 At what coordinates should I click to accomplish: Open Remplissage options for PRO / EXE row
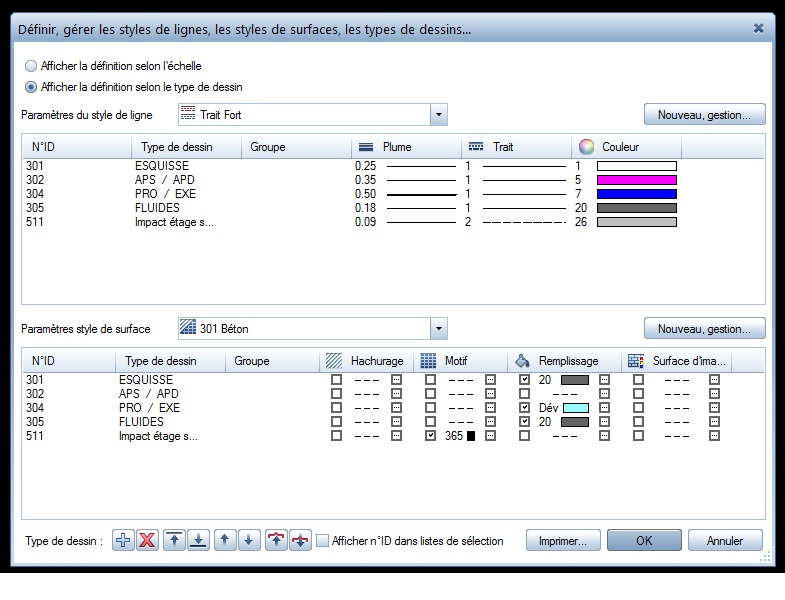click(605, 408)
